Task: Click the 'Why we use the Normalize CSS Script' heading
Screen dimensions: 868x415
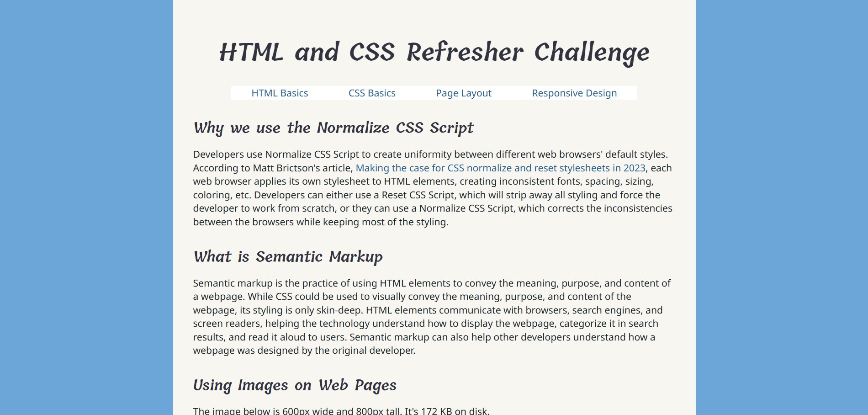Action: [333, 128]
